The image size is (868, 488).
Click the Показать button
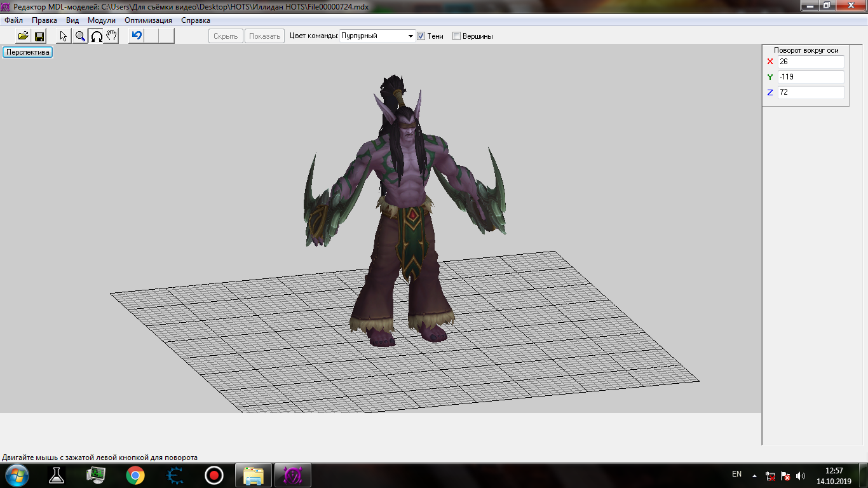264,36
